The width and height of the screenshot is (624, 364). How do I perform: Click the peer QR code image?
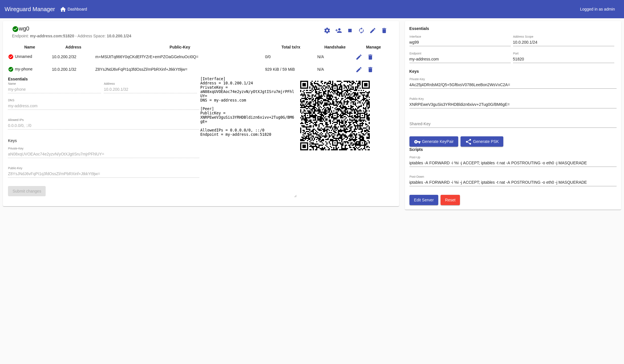coord(335,115)
